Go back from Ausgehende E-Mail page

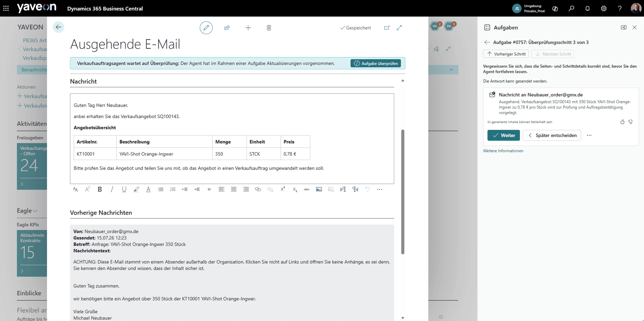pyautogui.click(x=58, y=27)
